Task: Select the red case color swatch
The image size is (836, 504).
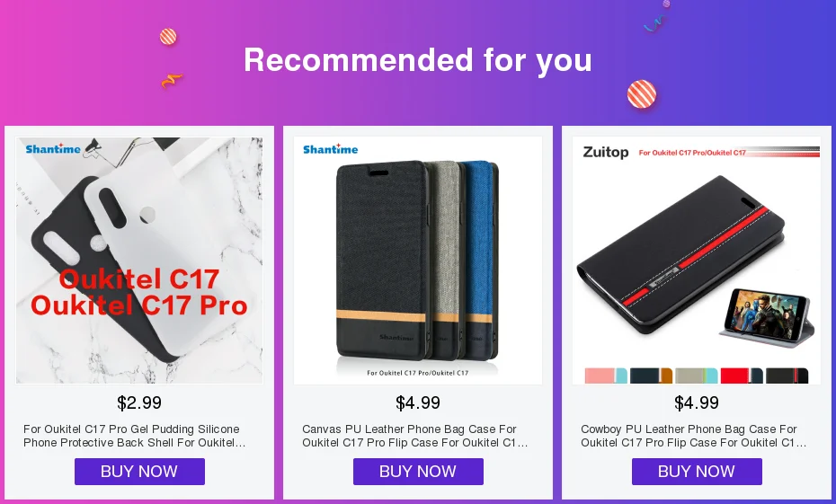Action: click(x=742, y=376)
